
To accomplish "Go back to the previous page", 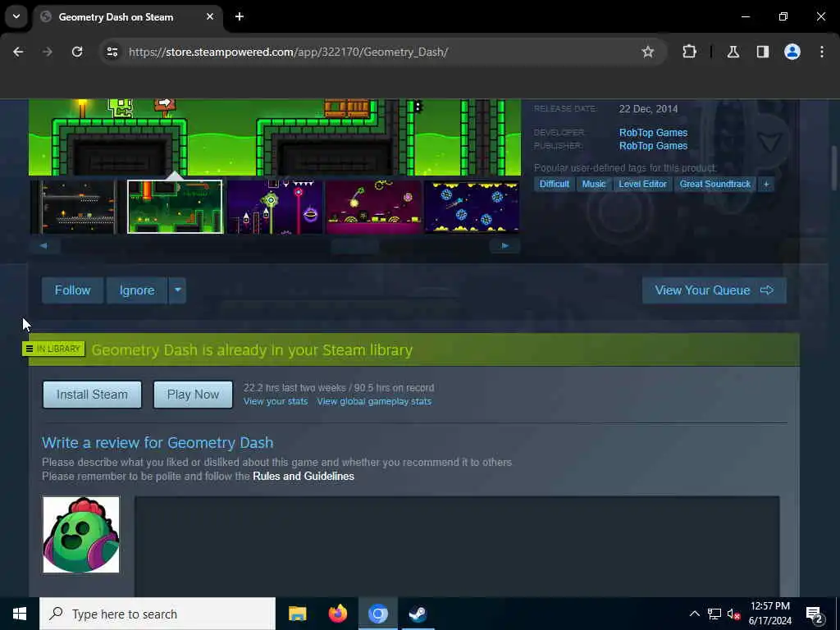I will point(18,52).
